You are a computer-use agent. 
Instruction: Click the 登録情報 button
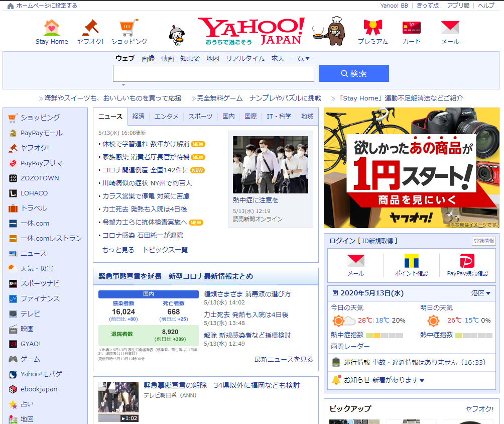(484, 241)
